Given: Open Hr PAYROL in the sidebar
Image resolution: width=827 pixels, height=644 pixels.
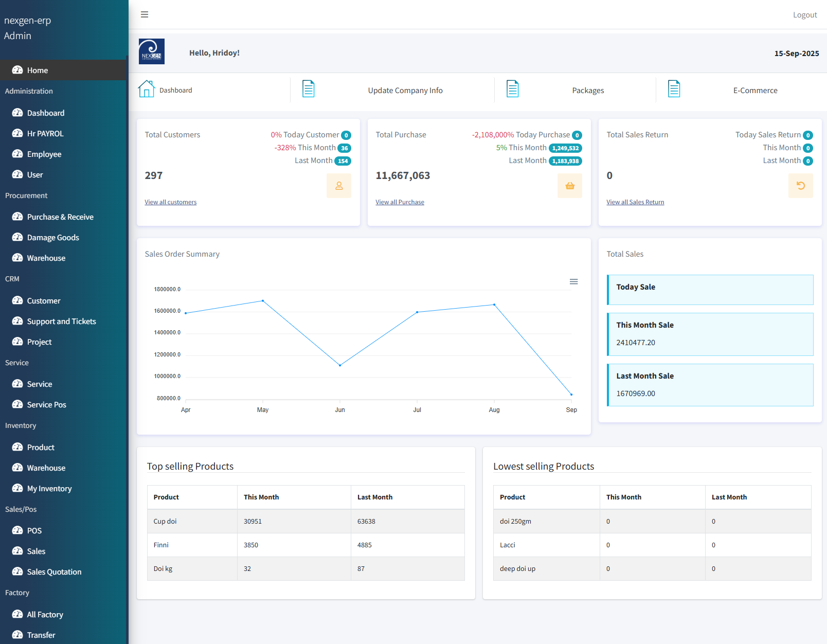Looking at the screenshot, I should (x=45, y=134).
